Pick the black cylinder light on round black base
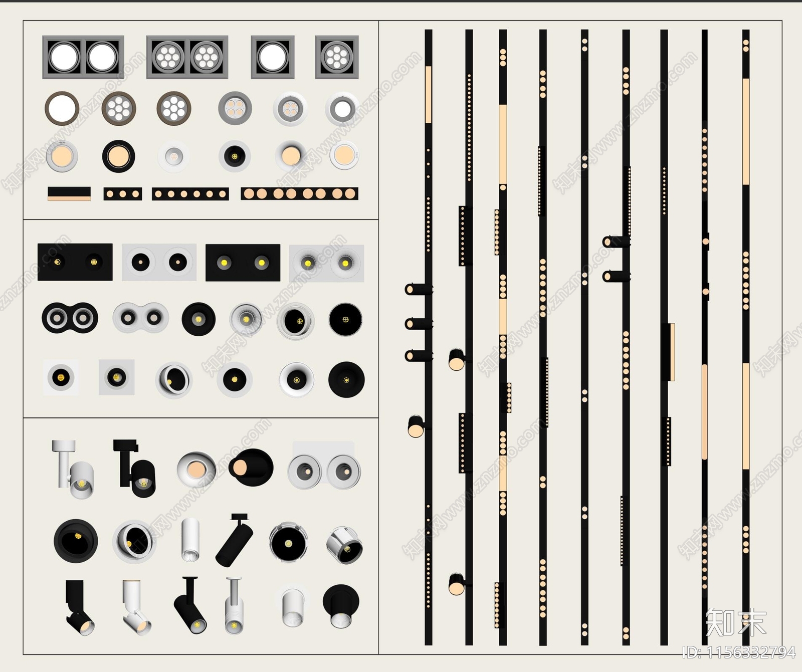 pos(341,606)
